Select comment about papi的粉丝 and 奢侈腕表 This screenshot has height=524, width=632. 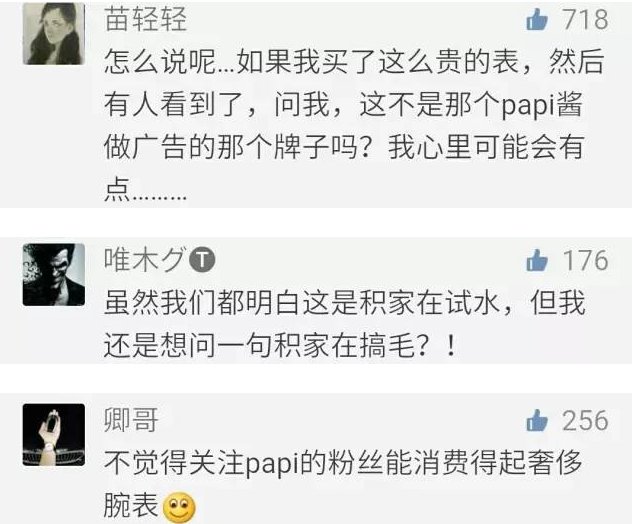[343, 485]
